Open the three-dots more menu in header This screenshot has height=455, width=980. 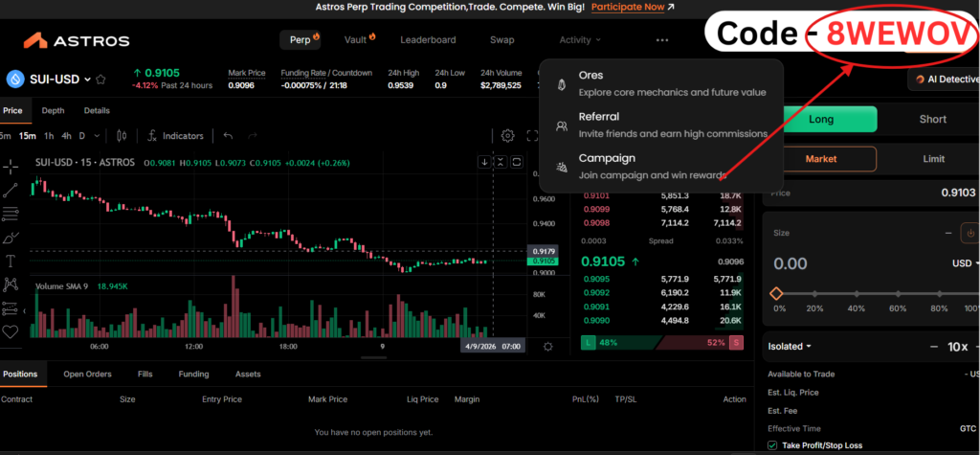point(662,40)
